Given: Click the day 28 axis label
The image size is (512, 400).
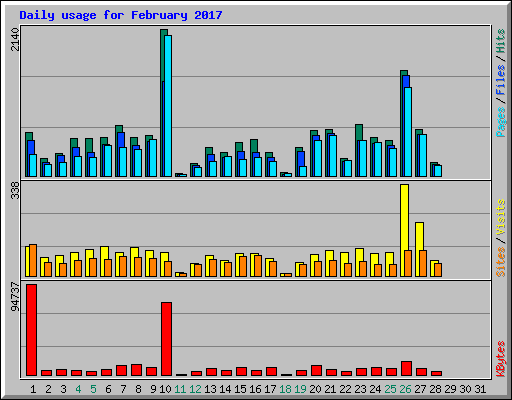Looking at the screenshot, I should (x=436, y=389).
